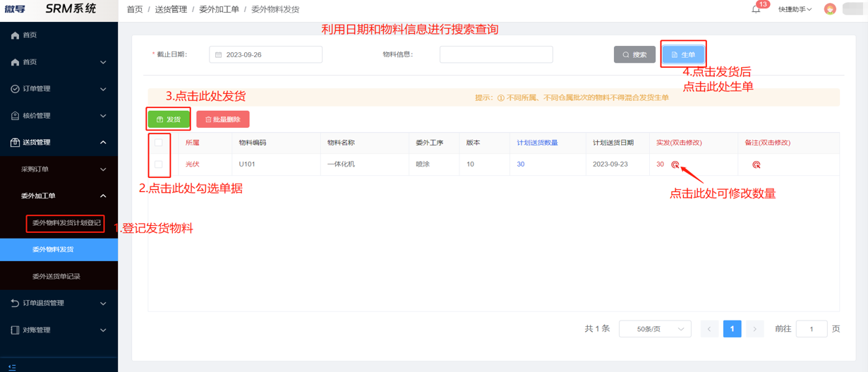This screenshot has width=868, height=372.
Task: Open 委外物料发货计划登记 menu item
Action: pyautogui.click(x=66, y=223)
